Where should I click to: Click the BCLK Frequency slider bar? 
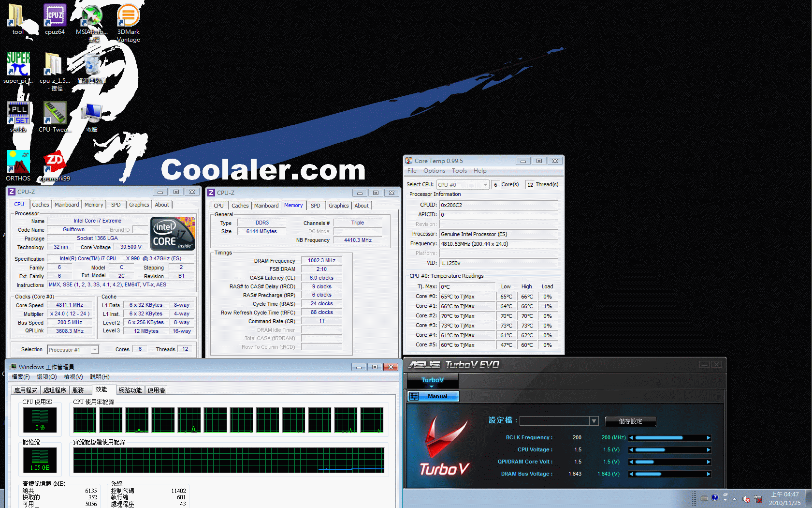670,438
